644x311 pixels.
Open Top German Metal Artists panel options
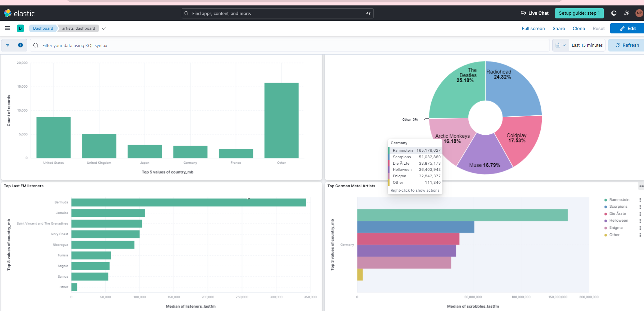[641, 186]
